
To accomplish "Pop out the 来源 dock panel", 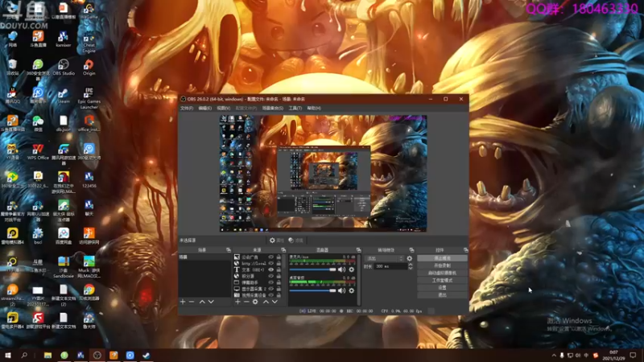I will coord(283,250).
